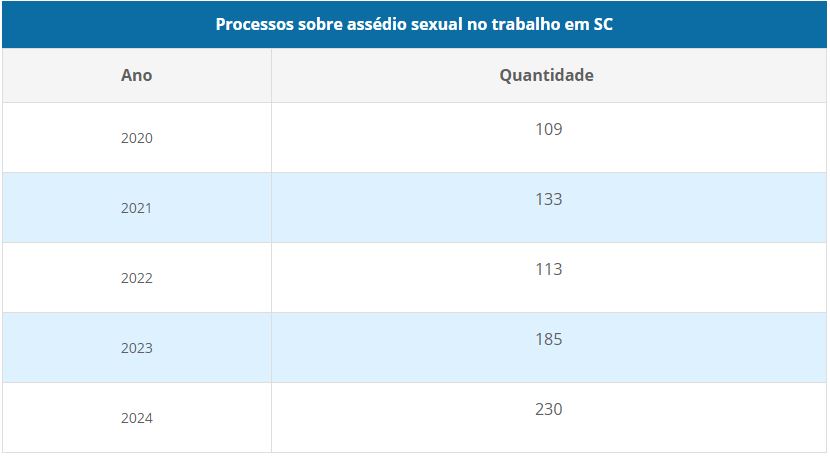Click the 109 quantity value
The height and width of the screenshot is (457, 830).
pyautogui.click(x=548, y=129)
